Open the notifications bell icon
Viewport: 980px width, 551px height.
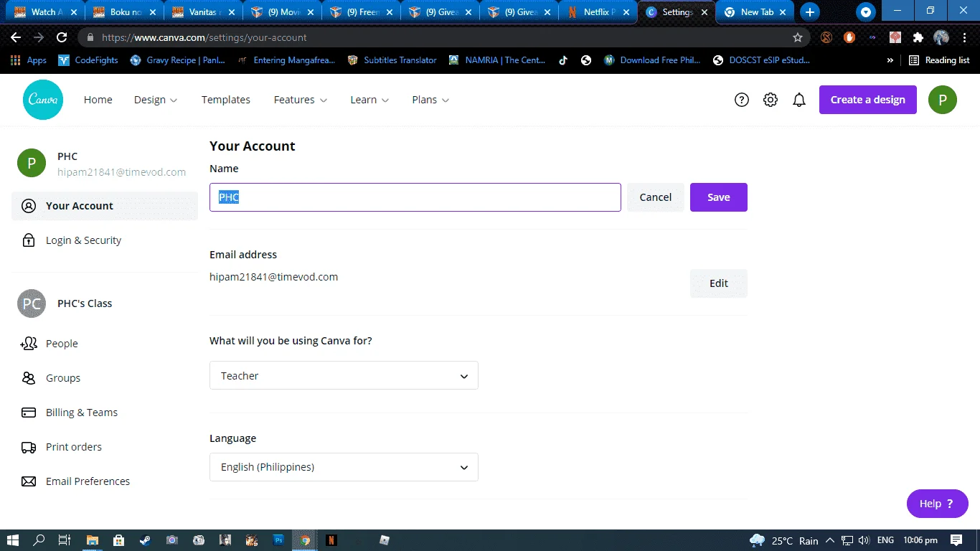[799, 100]
